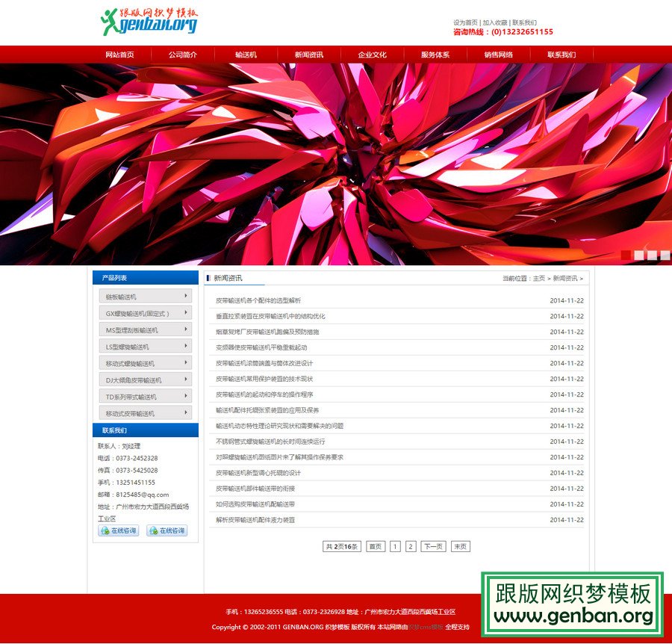Go to page 2 in pagination
This screenshot has height=644, width=672.
point(411,546)
